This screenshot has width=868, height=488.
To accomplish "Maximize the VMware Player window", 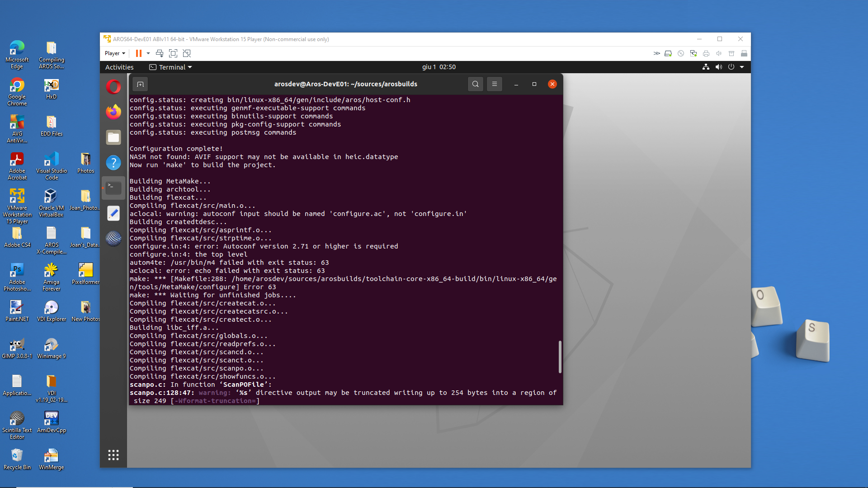I will pyautogui.click(x=720, y=39).
